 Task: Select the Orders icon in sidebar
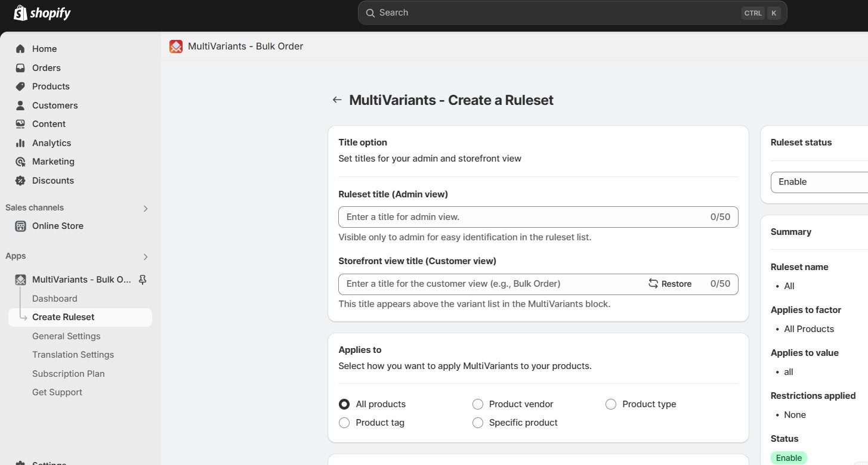click(x=20, y=67)
